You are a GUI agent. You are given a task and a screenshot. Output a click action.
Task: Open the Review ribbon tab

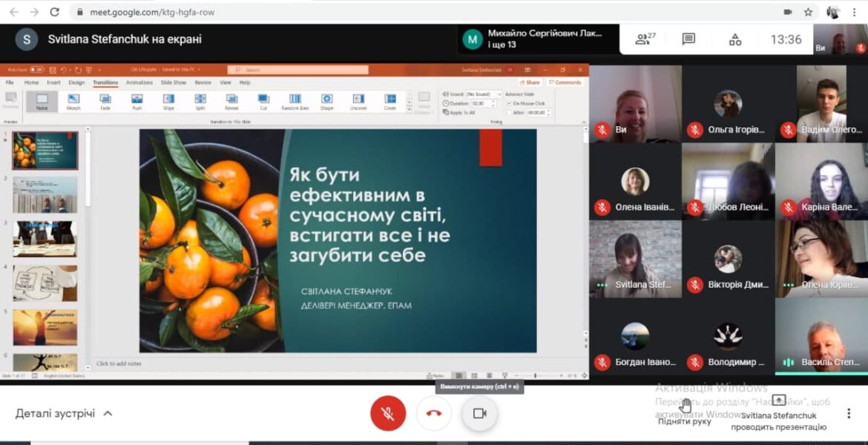pyautogui.click(x=203, y=82)
